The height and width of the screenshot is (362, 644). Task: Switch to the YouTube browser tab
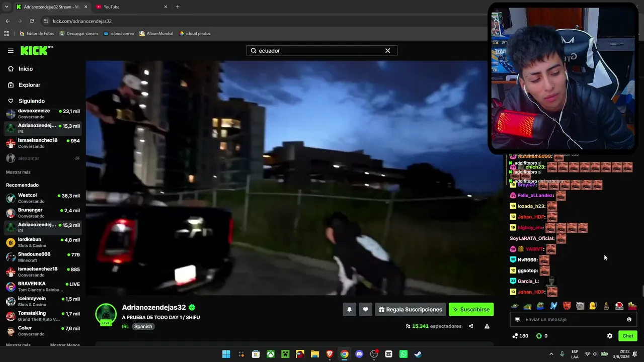click(x=131, y=7)
